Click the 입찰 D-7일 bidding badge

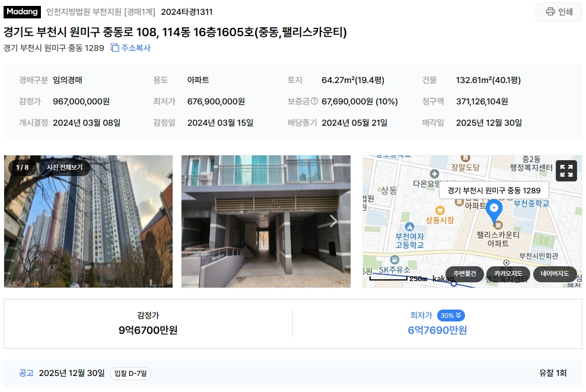point(130,373)
